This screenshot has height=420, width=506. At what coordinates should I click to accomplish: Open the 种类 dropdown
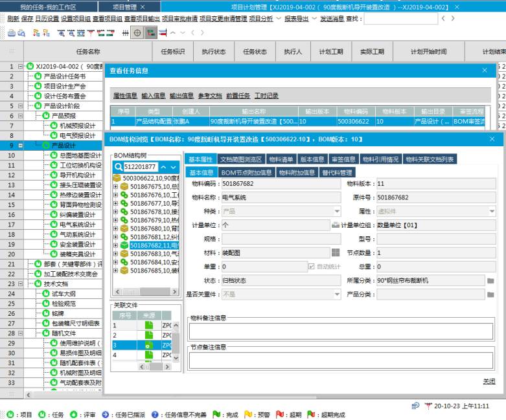337,212
